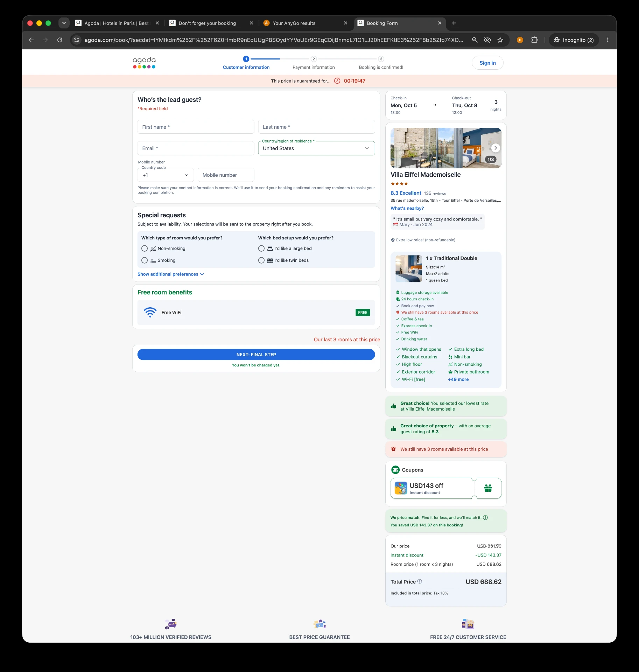Bookmark this page with the star icon
The height and width of the screenshot is (672, 639).
tap(500, 40)
